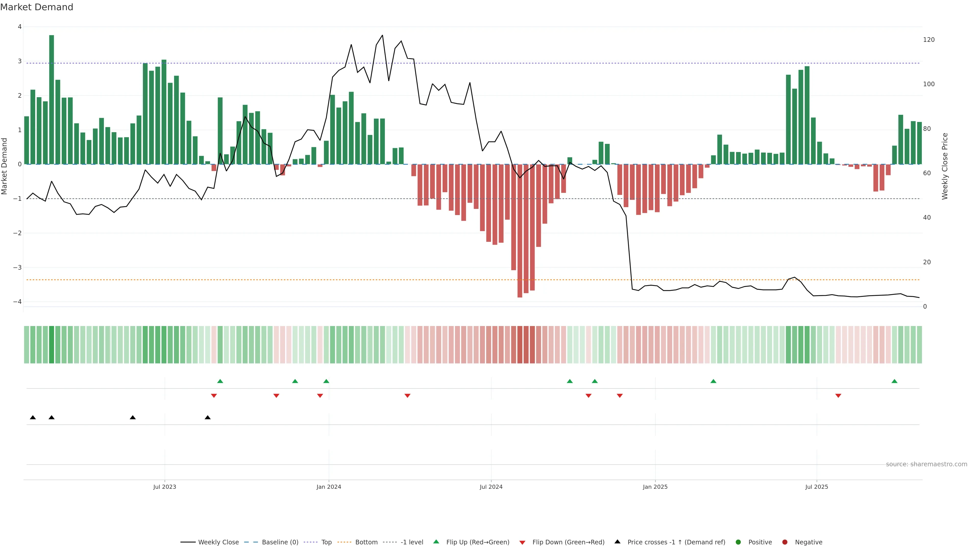The width and height of the screenshot is (980, 551).
Task: Click the Negative red circle legend icon
Action: (x=785, y=542)
